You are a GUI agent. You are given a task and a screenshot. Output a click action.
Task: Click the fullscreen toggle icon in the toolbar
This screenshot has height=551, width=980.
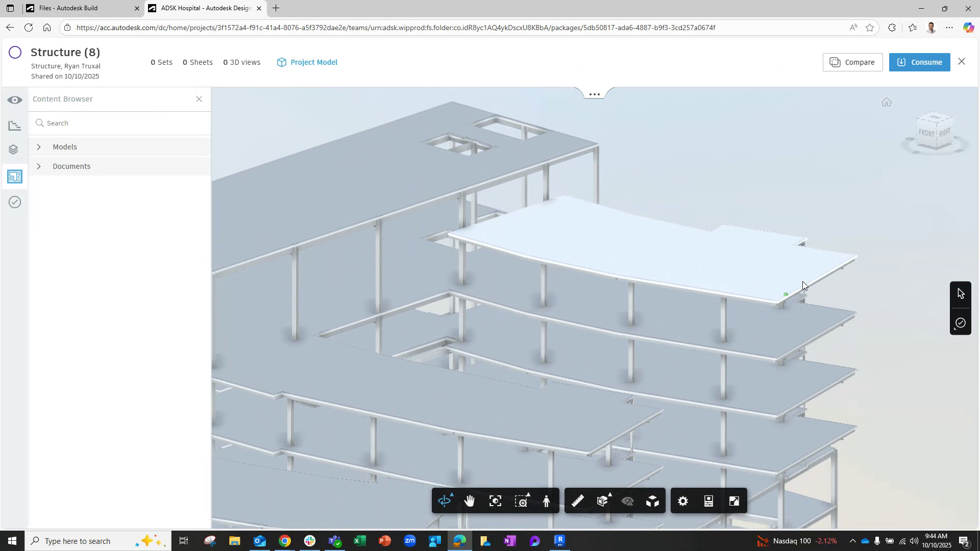[734, 500]
